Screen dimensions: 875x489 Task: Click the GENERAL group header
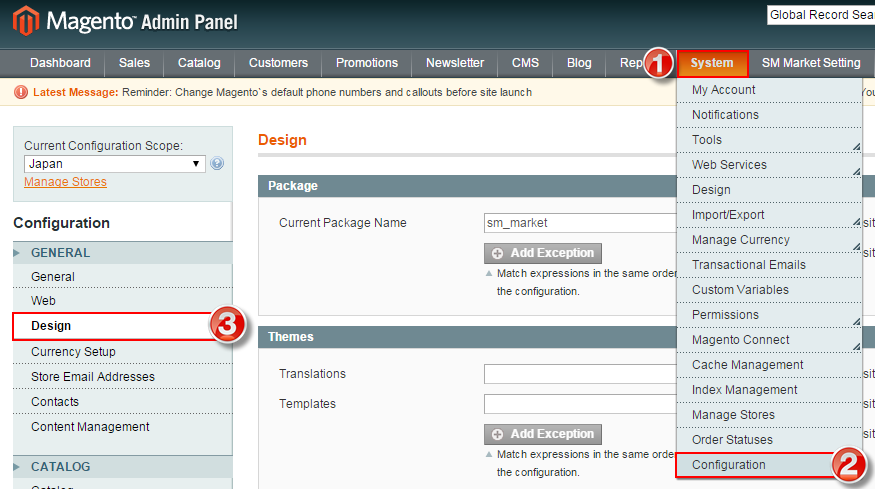tap(123, 253)
